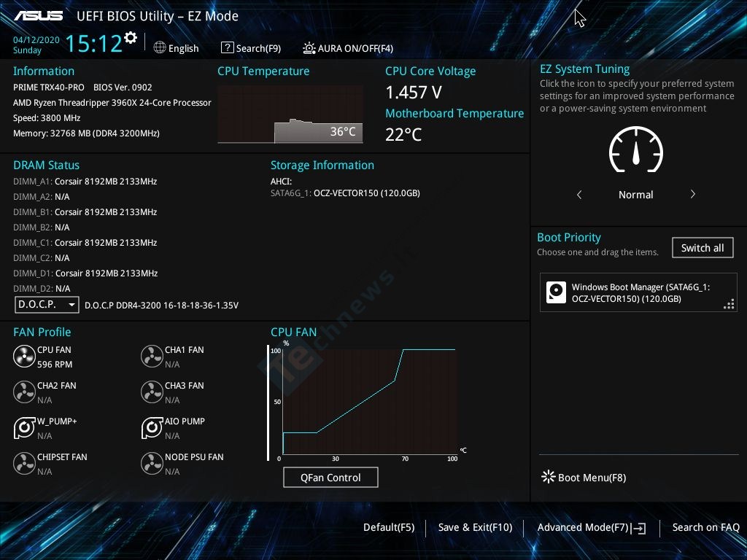Click SATA6G_1 OCZ-VECTOR150 storage entry

pos(345,192)
